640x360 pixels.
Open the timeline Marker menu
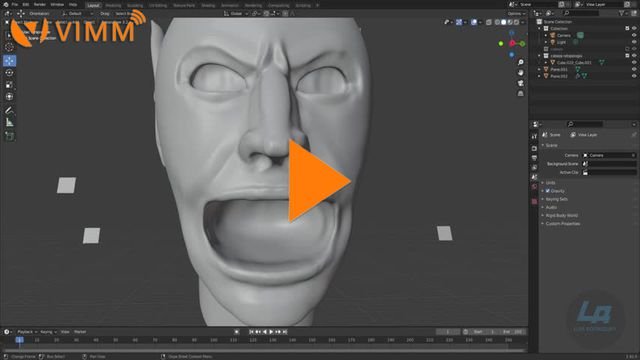(80, 332)
